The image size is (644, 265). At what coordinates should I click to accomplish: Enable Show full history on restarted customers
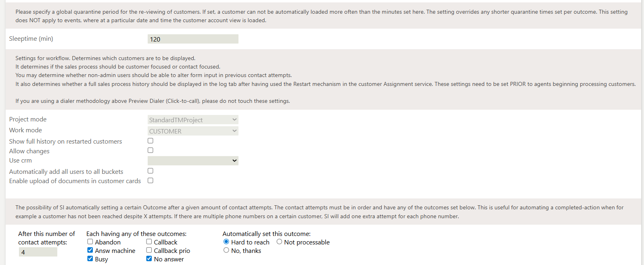pos(151,141)
